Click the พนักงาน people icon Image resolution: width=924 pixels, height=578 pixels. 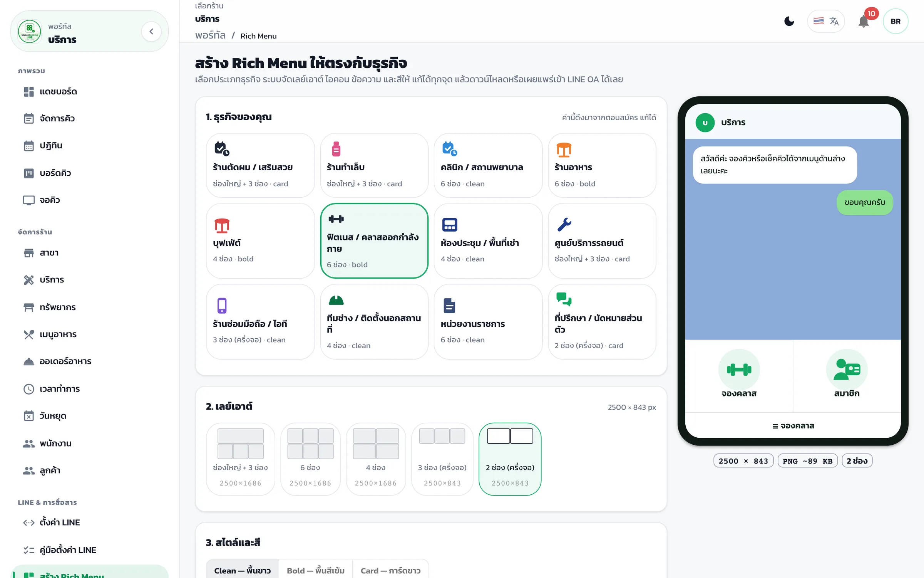[x=29, y=444]
